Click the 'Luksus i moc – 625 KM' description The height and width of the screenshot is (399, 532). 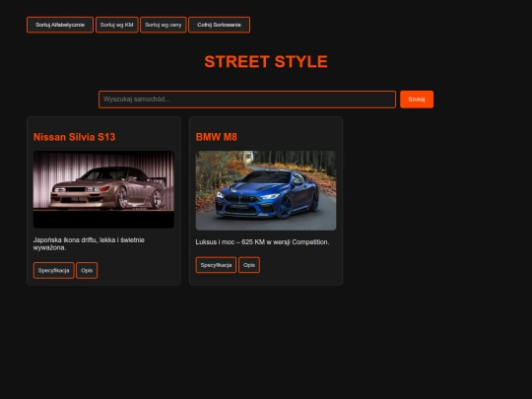[x=262, y=242]
